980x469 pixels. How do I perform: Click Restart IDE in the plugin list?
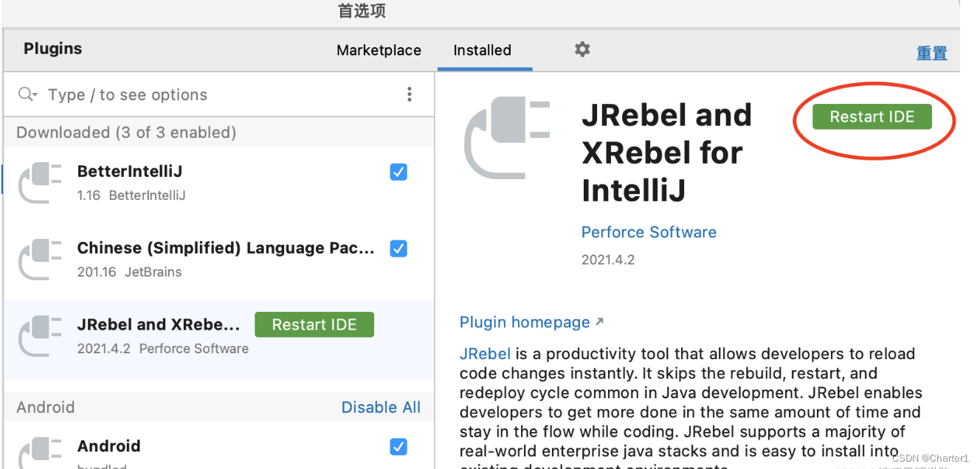point(314,324)
